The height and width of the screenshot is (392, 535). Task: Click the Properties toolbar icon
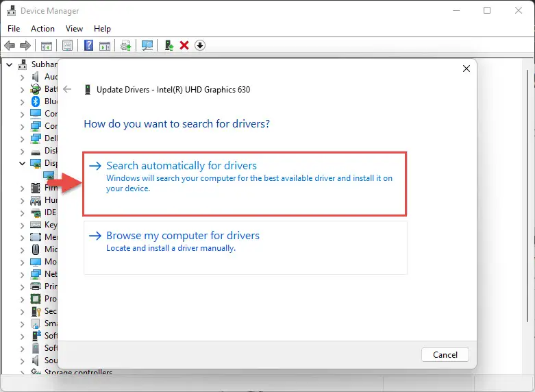click(68, 45)
